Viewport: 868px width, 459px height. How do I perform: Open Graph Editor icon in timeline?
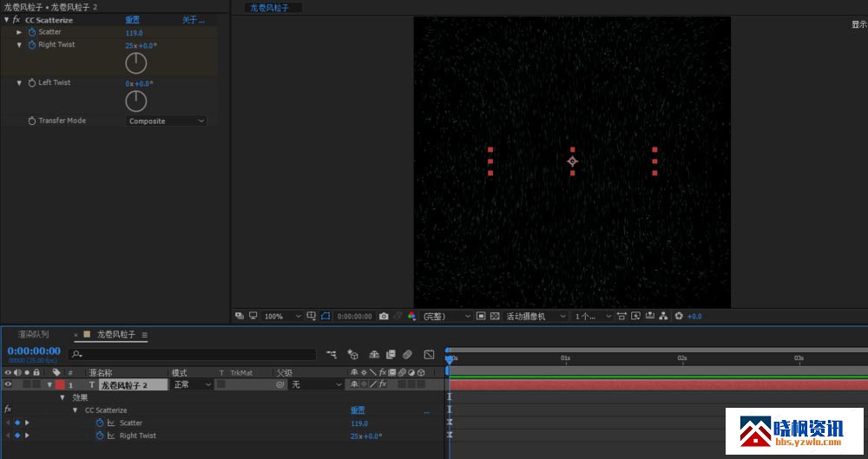click(429, 354)
